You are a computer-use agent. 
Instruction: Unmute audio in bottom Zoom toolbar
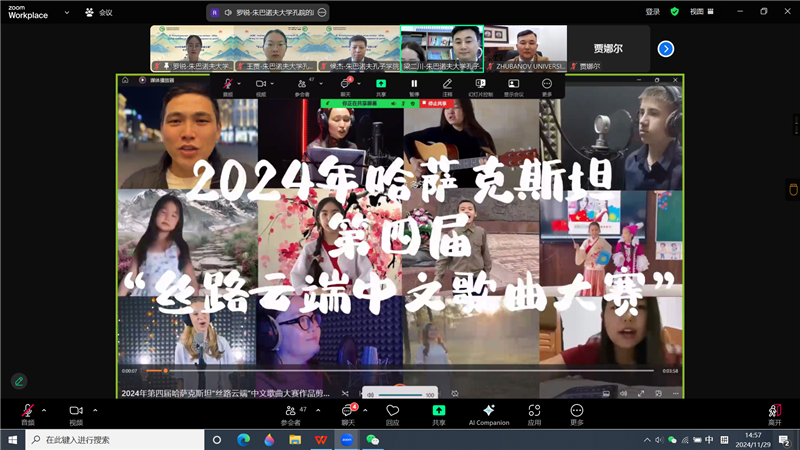point(27,411)
